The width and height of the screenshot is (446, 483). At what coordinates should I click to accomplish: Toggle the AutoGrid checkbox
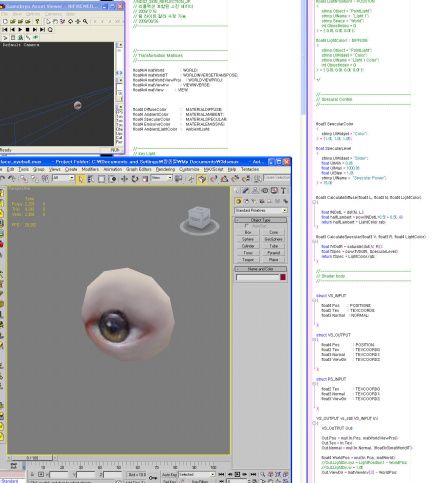point(247,226)
